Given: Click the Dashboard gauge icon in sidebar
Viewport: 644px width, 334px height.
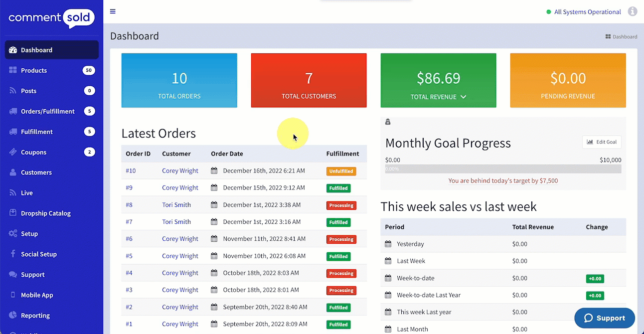Looking at the screenshot, I should point(13,50).
